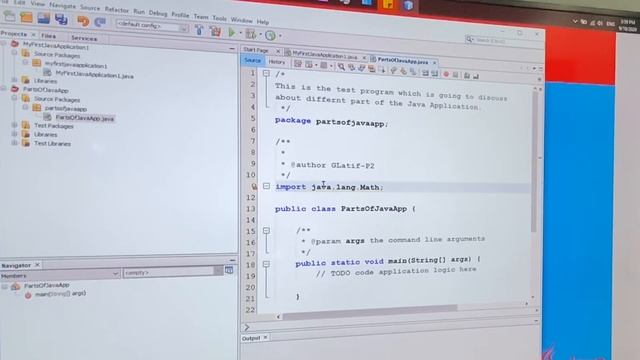Open the Window menu
This screenshot has height=360, width=640.
click(x=242, y=20)
